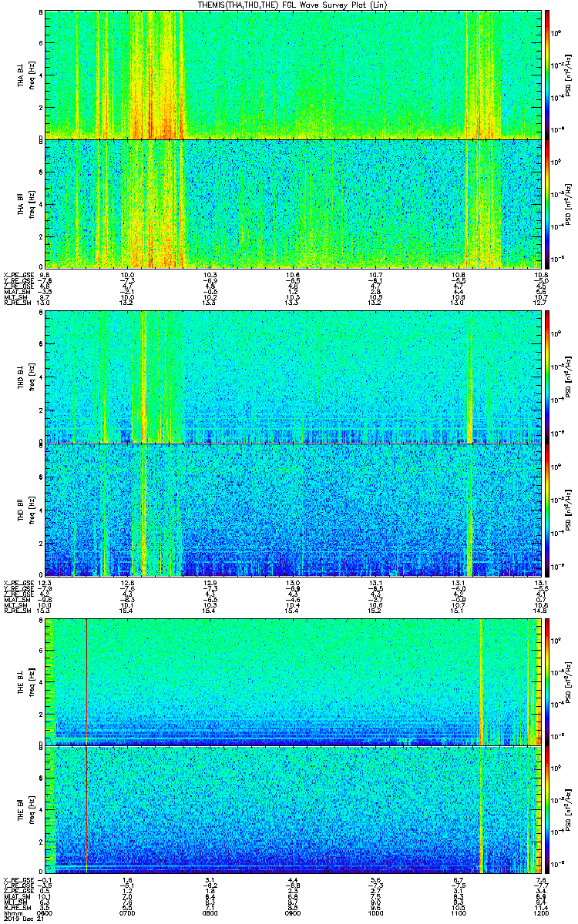Click the 'hhmm' time axis label
578x924 pixels.
[12, 913]
